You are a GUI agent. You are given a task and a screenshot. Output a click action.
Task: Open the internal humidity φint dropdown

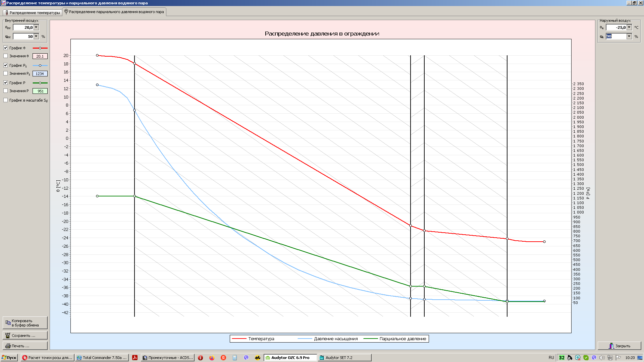point(36,37)
